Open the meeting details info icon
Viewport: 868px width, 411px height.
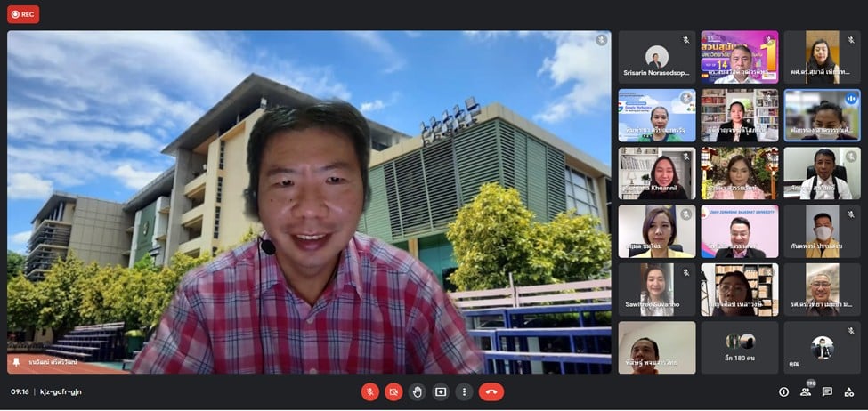tap(783, 391)
